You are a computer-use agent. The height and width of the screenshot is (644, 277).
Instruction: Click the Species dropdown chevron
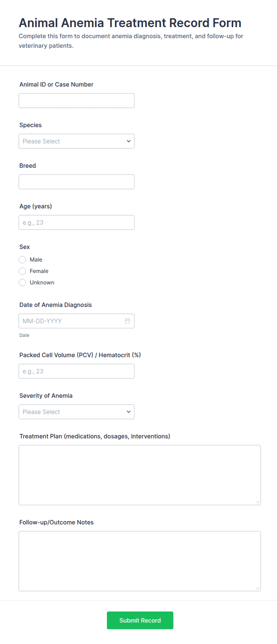[x=128, y=141]
